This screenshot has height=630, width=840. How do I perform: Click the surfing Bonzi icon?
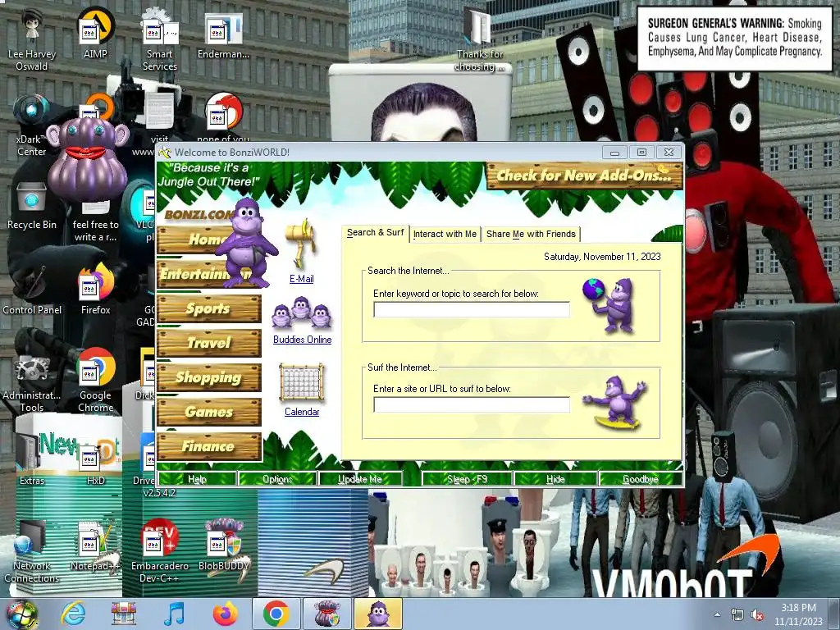pyautogui.click(x=616, y=402)
